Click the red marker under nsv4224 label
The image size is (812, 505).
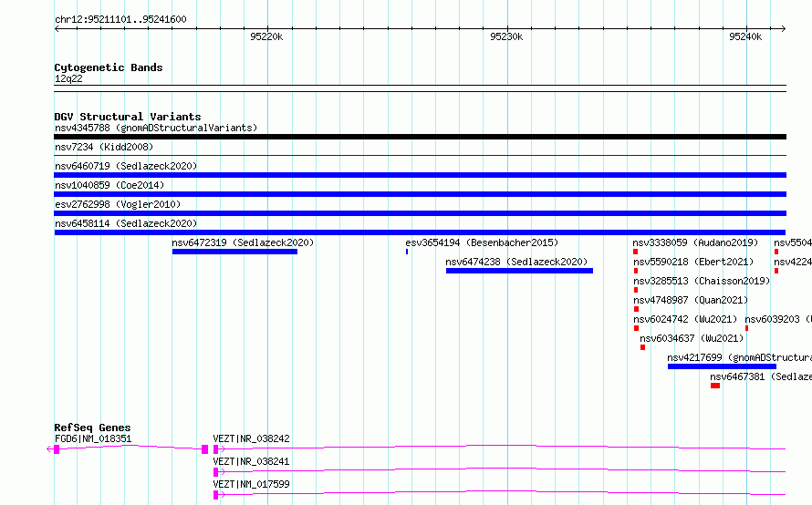[776, 271]
